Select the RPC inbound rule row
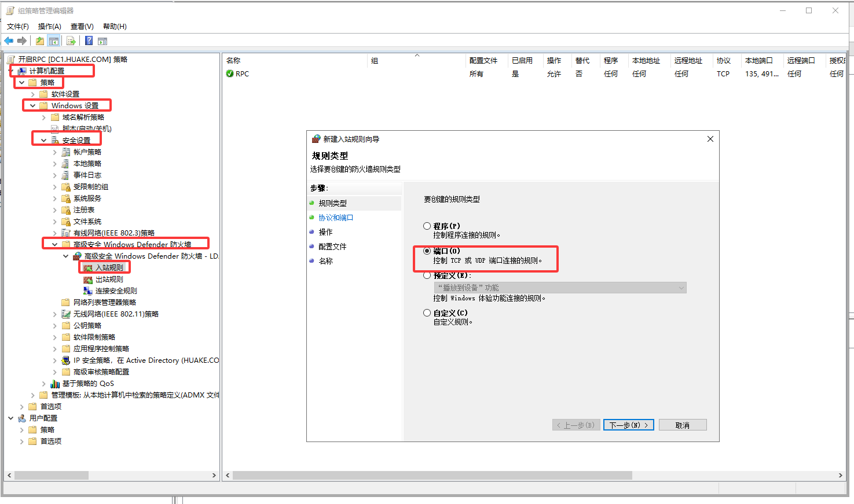 (x=533, y=73)
